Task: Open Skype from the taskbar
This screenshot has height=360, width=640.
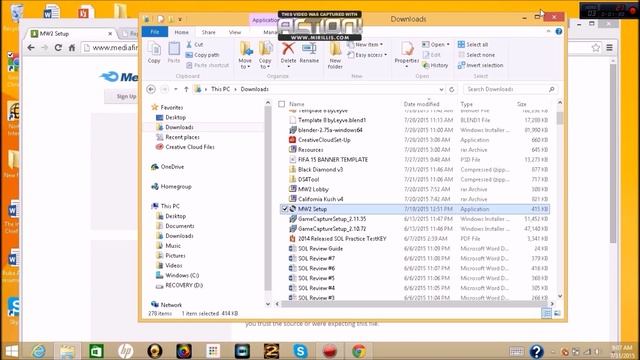Action: (x=300, y=351)
